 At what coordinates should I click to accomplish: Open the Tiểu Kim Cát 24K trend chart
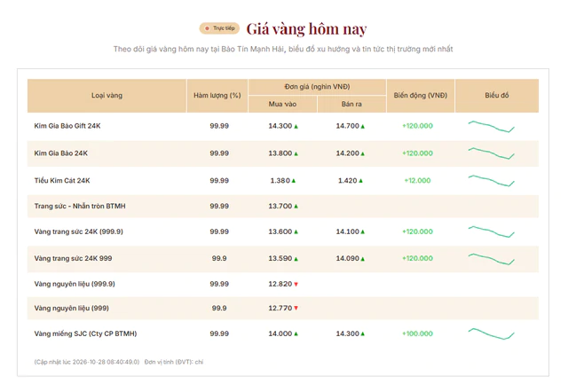491,181
